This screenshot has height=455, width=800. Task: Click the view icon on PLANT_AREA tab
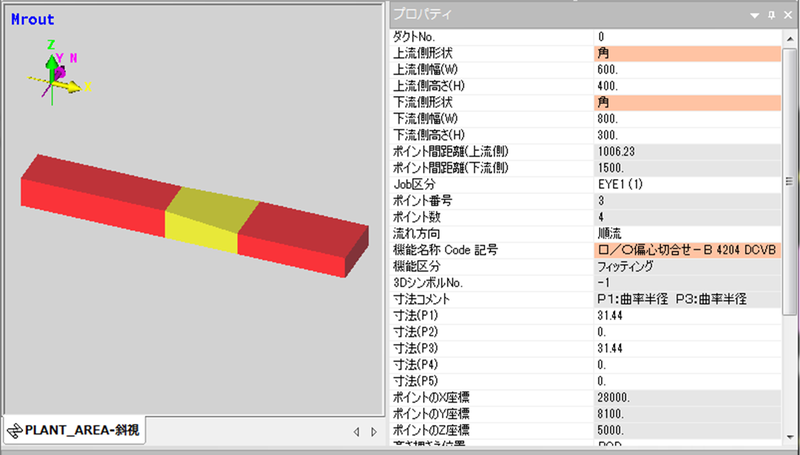click(15, 431)
